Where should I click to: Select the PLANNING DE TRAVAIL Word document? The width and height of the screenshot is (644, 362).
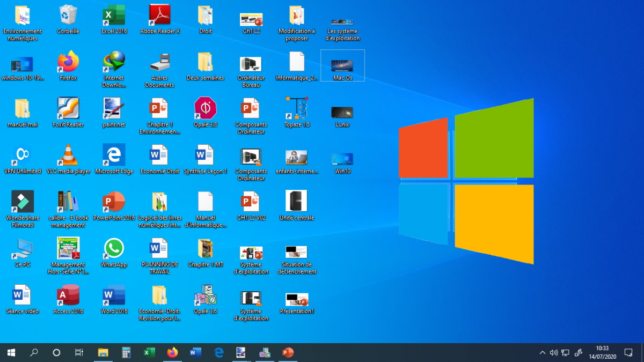pyautogui.click(x=159, y=256)
